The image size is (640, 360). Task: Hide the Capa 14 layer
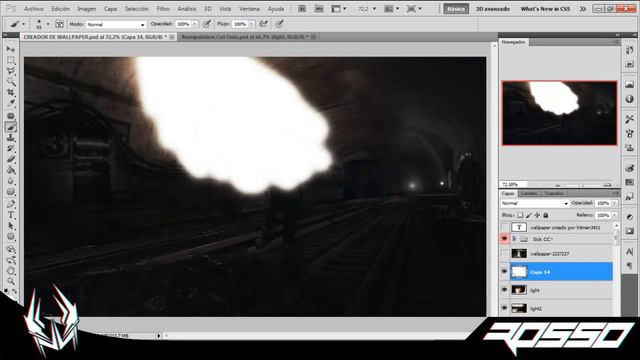(504, 271)
